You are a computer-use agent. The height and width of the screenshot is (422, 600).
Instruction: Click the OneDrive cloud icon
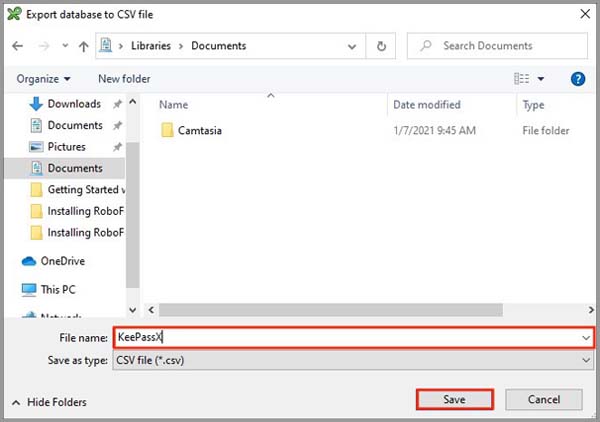pyautogui.click(x=29, y=261)
